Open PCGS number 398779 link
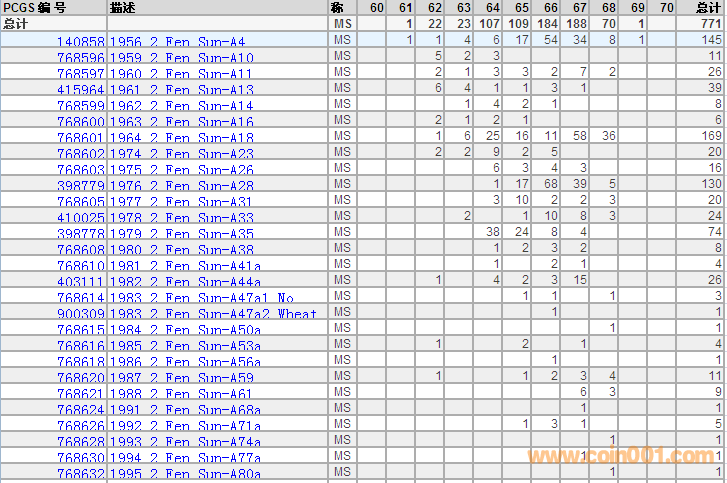727x483 pixels. (x=81, y=184)
